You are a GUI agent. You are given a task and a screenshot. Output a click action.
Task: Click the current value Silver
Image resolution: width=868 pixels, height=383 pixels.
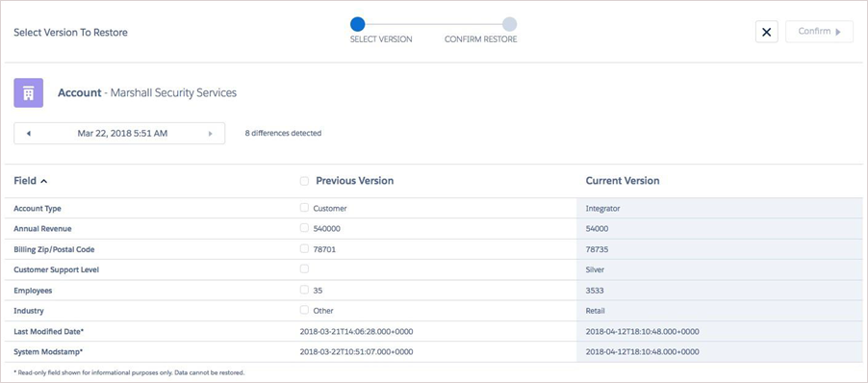595,270
